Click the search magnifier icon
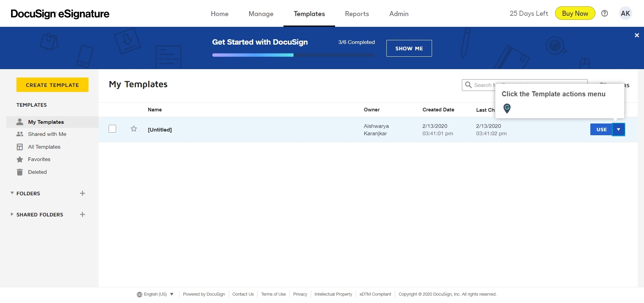This screenshot has height=303, width=644. (x=469, y=85)
